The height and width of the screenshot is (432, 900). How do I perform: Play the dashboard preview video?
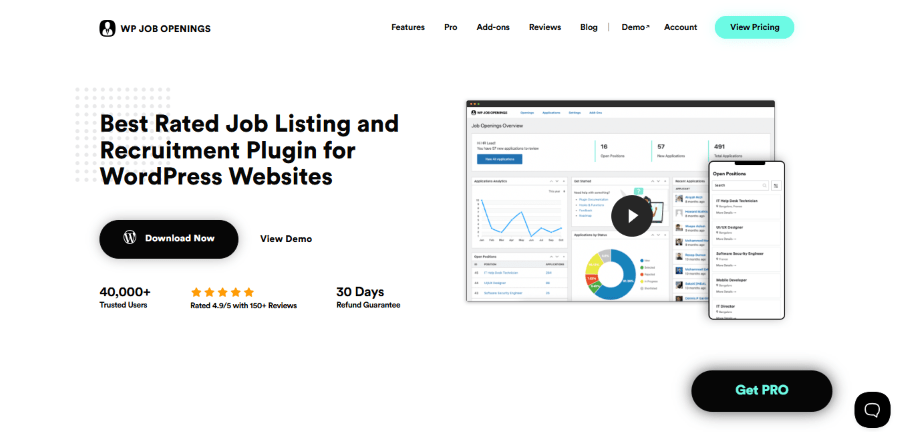[632, 216]
